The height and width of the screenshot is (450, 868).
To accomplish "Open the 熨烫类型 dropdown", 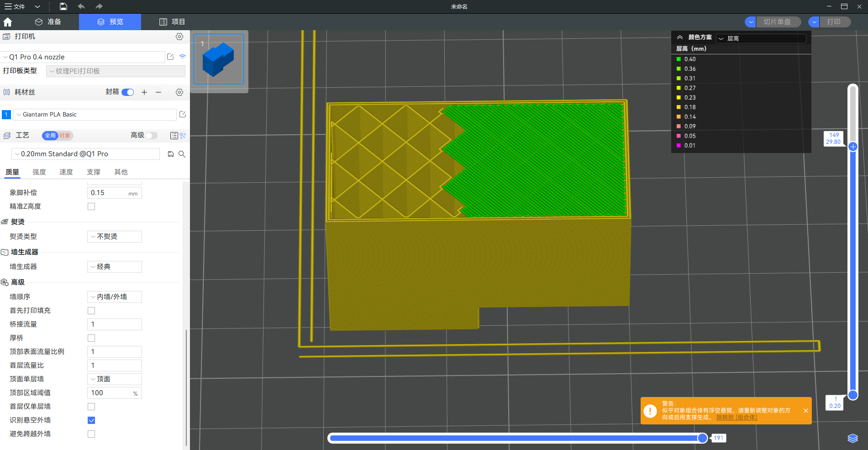I will [115, 237].
